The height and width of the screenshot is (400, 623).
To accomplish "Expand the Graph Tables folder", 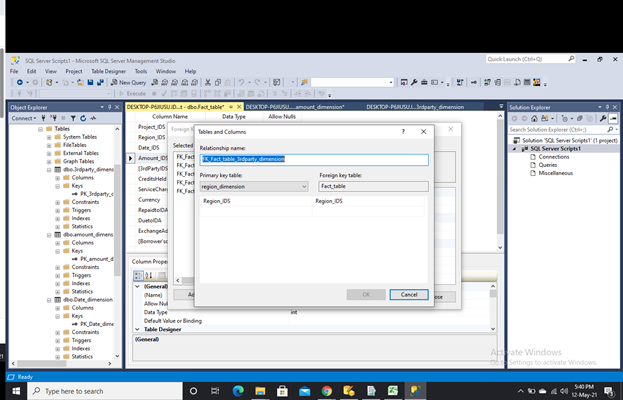I will tap(49, 161).
